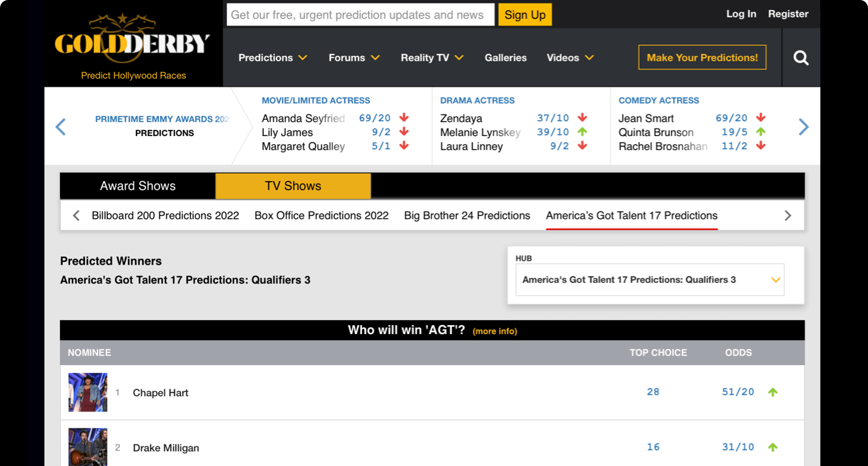Switch to the Award Shows tab
This screenshot has height=466, width=868.
coord(138,186)
